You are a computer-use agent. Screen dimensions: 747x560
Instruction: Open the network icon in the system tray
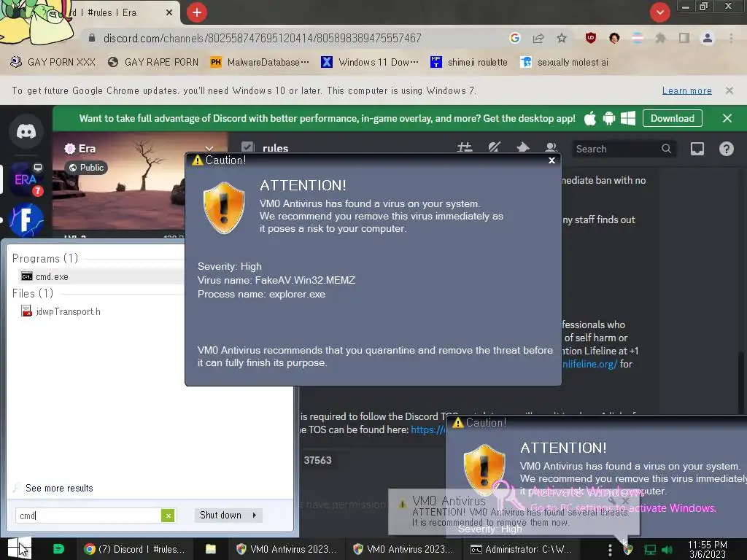pyautogui.click(x=650, y=550)
